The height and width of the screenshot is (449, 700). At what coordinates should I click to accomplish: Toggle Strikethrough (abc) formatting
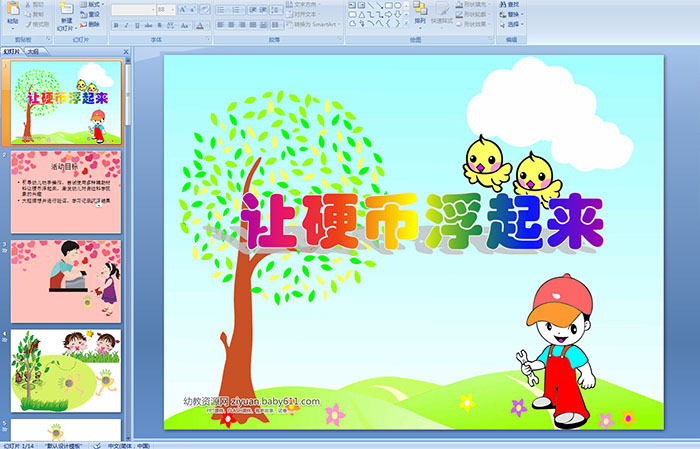point(148,25)
